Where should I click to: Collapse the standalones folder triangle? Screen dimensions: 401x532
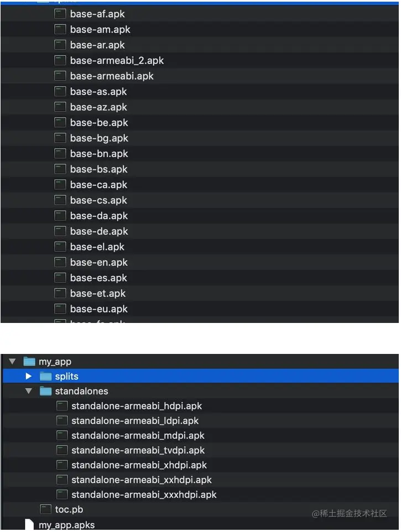(x=29, y=391)
